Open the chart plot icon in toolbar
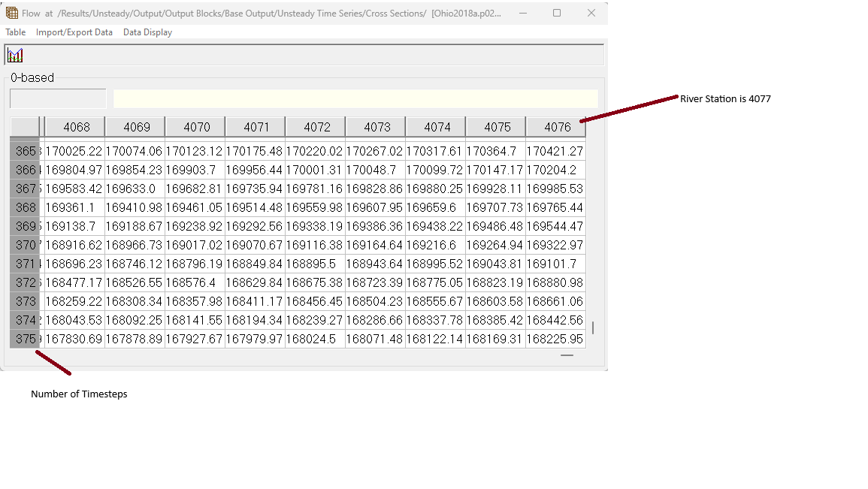Screen dimensions: 868x489 15,56
